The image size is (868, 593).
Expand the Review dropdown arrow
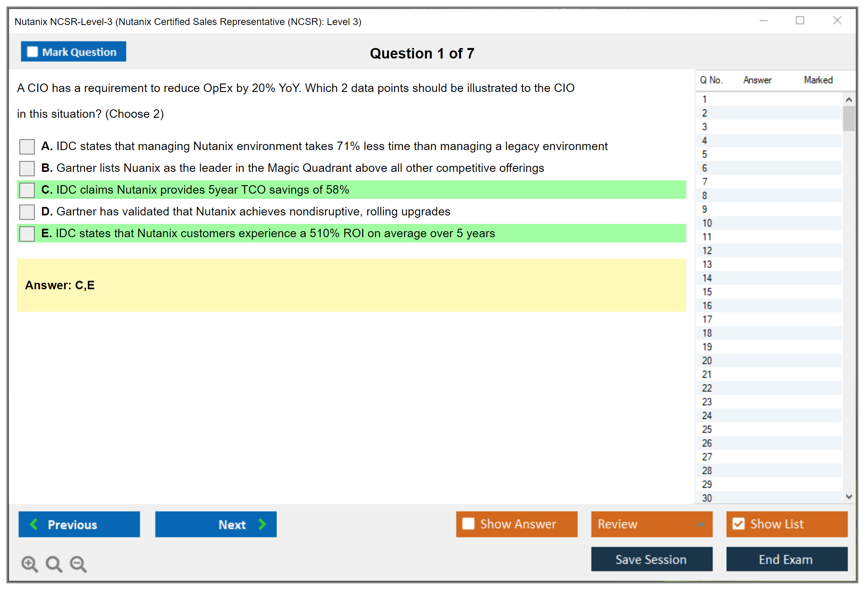pos(700,524)
